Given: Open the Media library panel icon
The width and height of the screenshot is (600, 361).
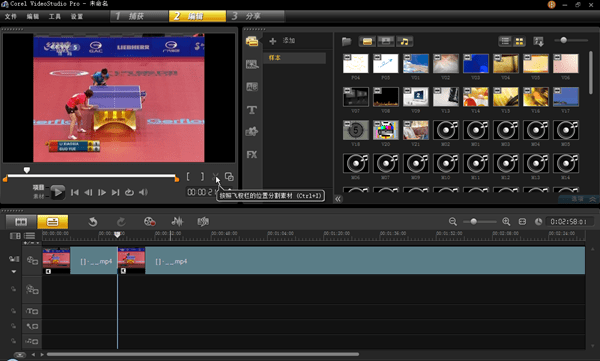Looking at the screenshot, I should [x=252, y=41].
